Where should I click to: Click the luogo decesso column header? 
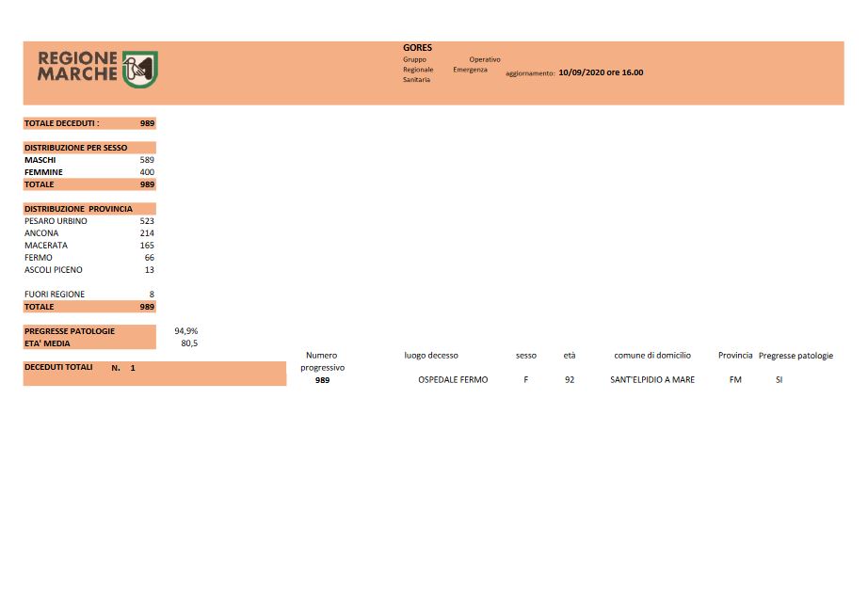[431, 356]
